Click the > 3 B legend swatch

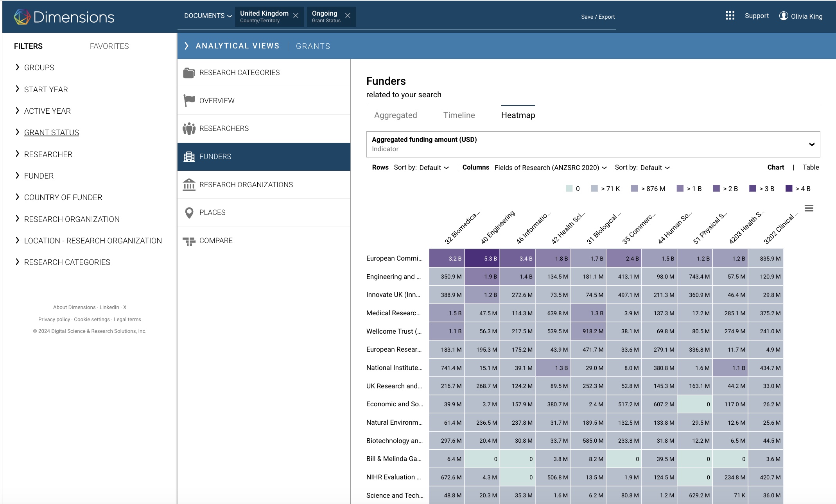752,188
